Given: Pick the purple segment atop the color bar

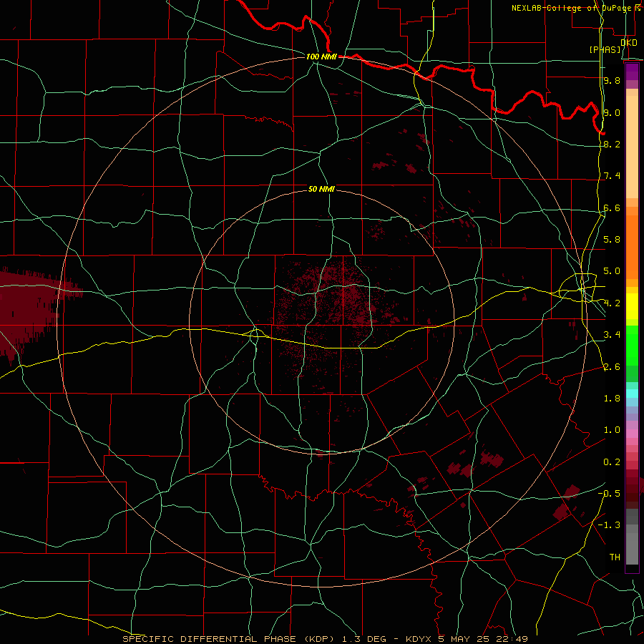Looking at the screenshot, I should [x=632, y=72].
